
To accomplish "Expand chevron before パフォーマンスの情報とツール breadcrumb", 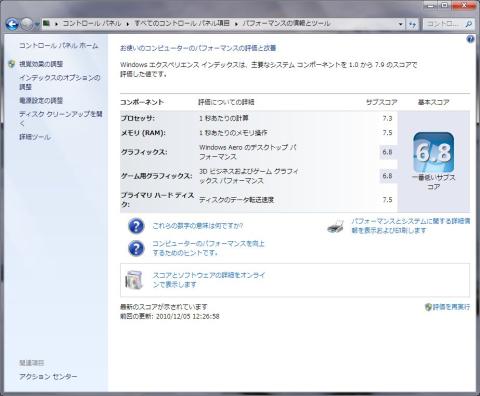I will tap(236, 24).
